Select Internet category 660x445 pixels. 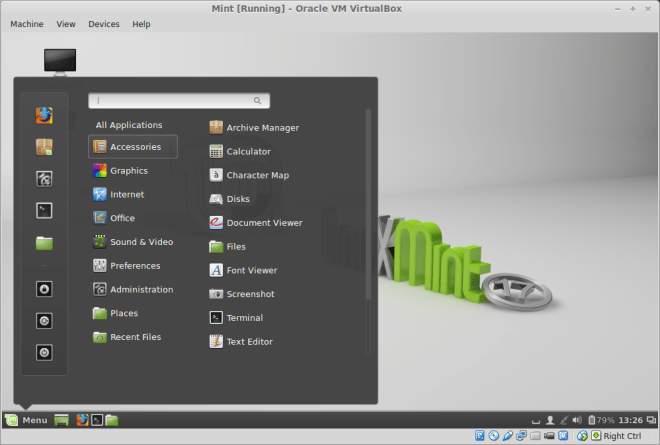click(119, 195)
